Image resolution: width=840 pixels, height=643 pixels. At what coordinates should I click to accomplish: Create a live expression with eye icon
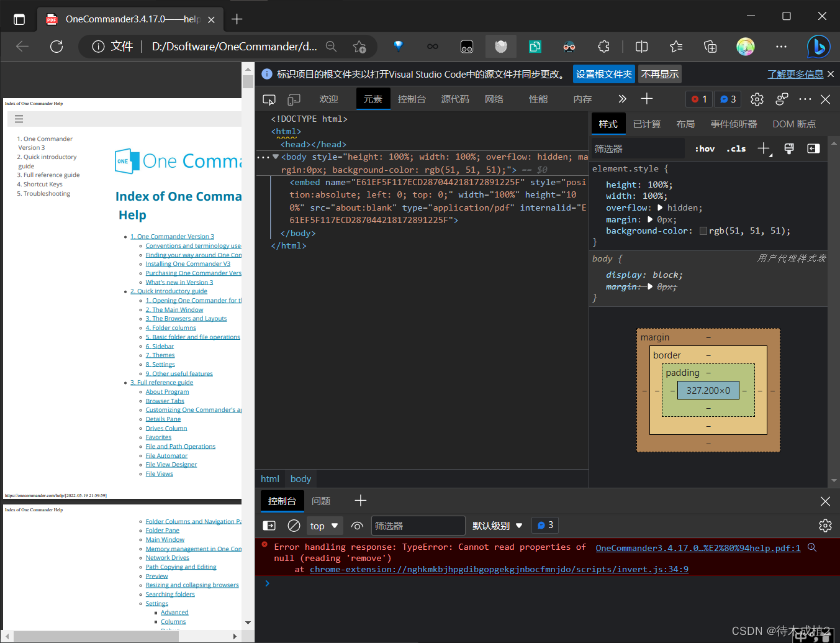[357, 526]
